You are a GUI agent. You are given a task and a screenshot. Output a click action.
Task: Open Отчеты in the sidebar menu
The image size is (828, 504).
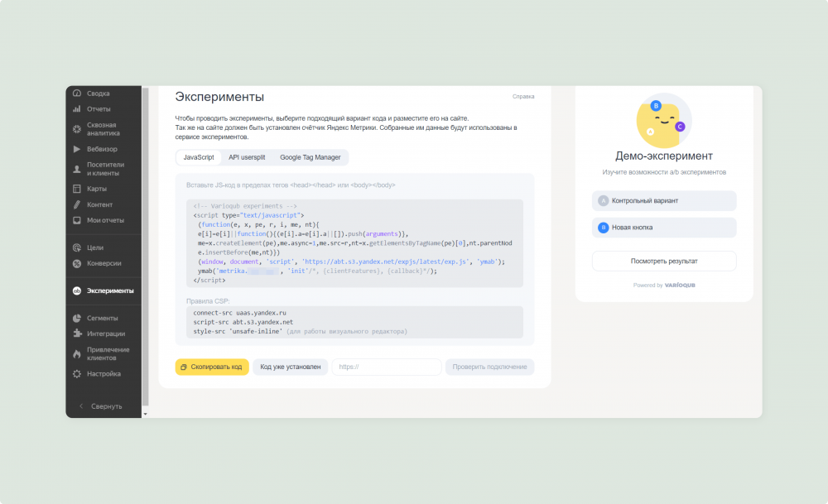[x=99, y=109]
